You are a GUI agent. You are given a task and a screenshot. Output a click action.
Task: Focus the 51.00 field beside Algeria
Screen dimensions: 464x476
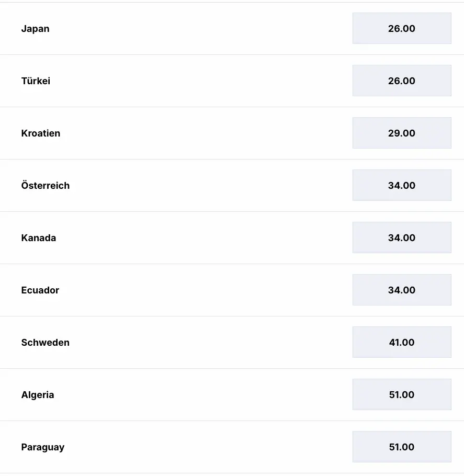coord(402,394)
